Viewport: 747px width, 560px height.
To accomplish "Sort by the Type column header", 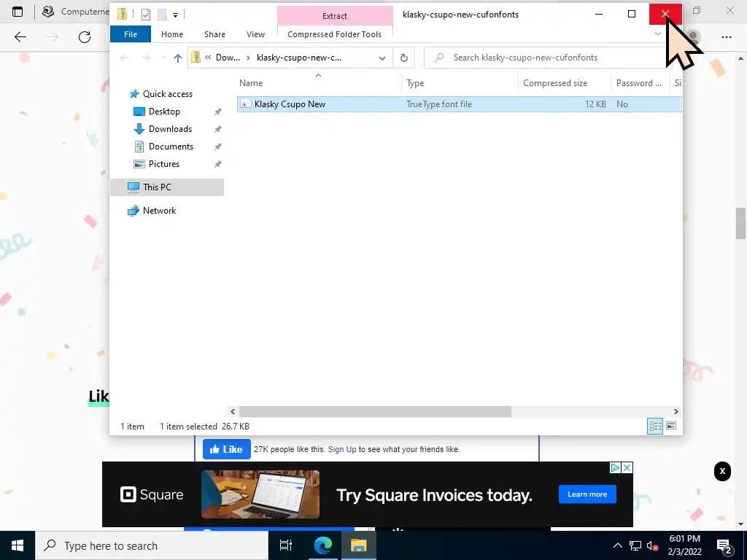I will tap(415, 83).
